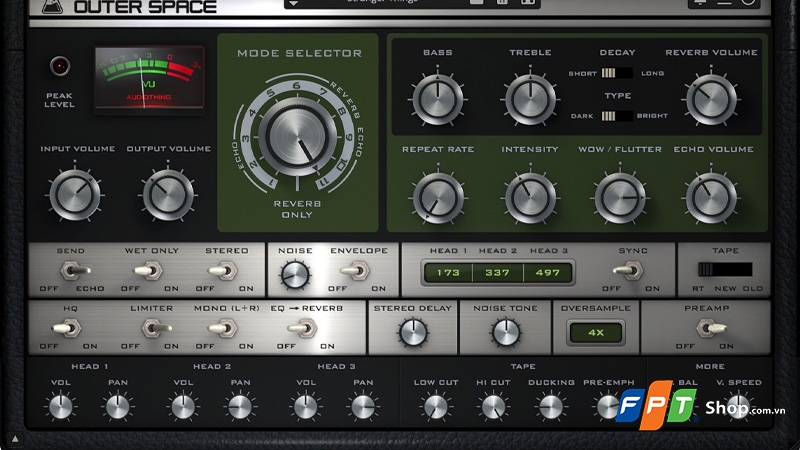Open the Oversample 4X selector
This screenshot has height=450, width=800.
point(595,333)
